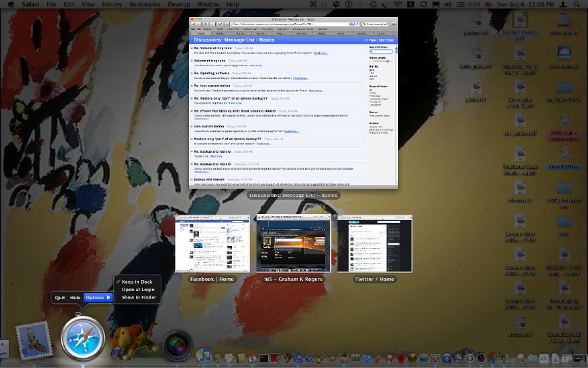
Task: Launch the plush mascot app in the Dock
Action: [133, 341]
